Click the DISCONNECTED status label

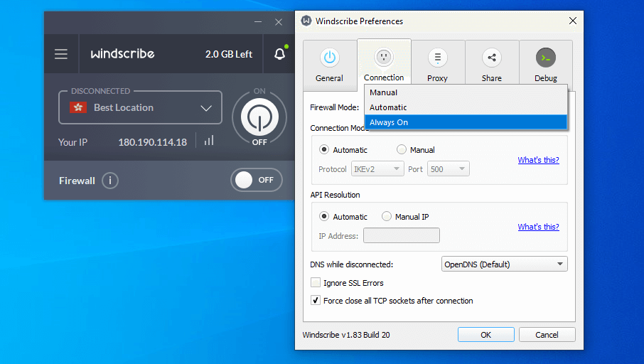click(x=101, y=91)
